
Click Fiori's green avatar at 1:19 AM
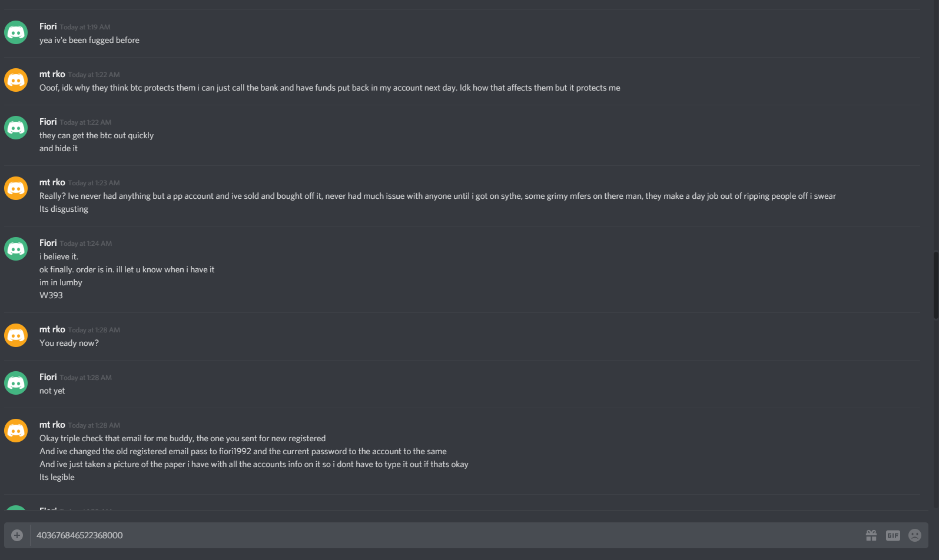click(16, 32)
